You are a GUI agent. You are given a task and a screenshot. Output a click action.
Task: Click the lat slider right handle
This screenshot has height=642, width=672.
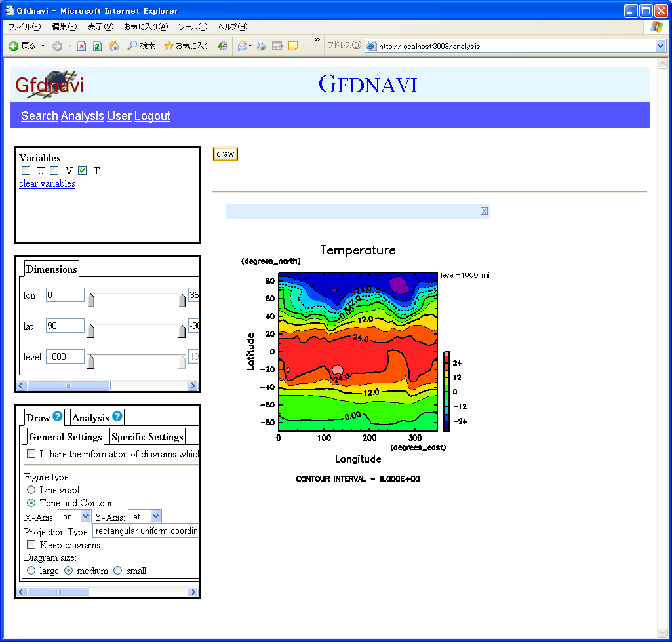tap(182, 331)
